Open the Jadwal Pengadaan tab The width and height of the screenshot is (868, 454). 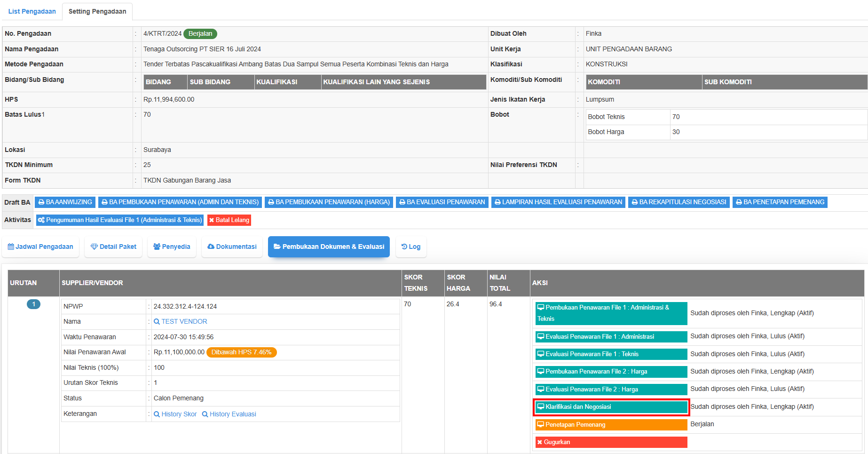click(x=40, y=247)
